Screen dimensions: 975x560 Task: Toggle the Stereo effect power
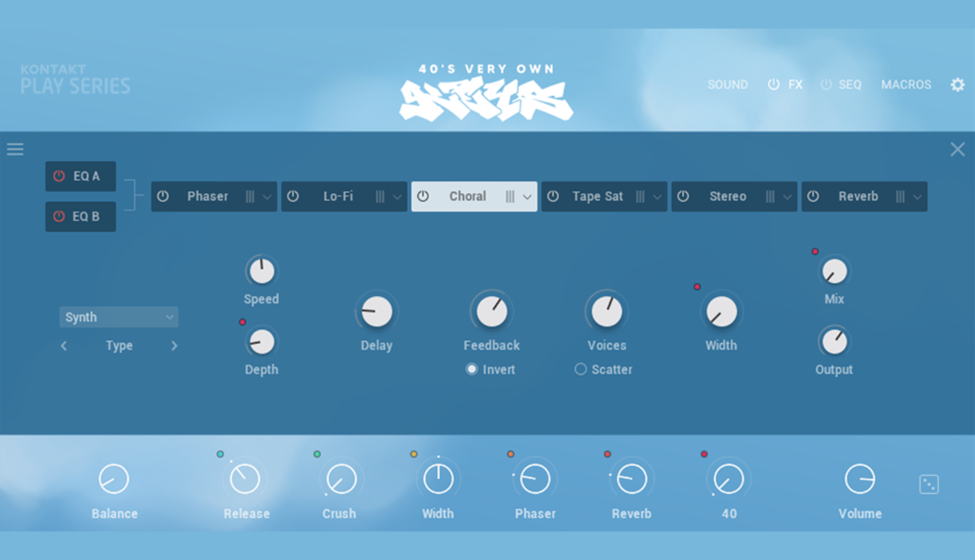tap(683, 196)
